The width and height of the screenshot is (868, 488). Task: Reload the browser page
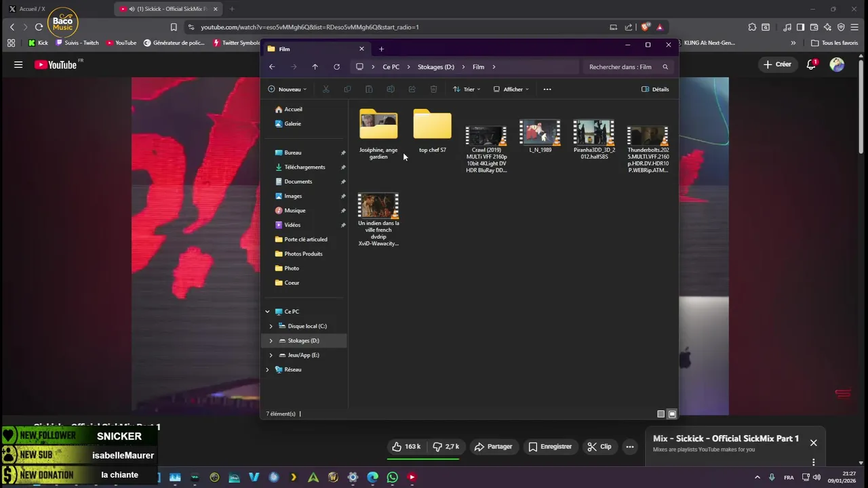pos(39,27)
